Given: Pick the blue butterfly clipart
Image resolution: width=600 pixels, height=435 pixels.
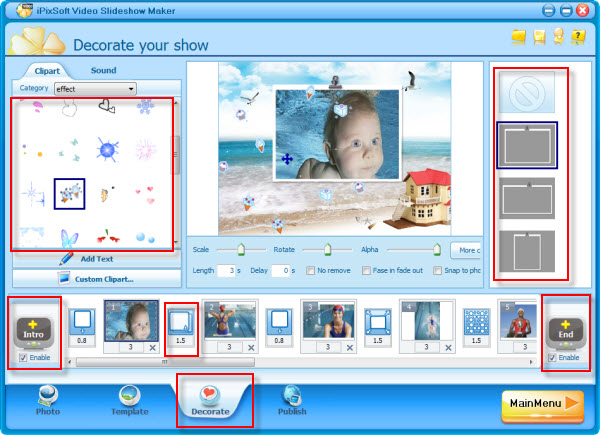Looking at the screenshot, I should tap(68, 238).
